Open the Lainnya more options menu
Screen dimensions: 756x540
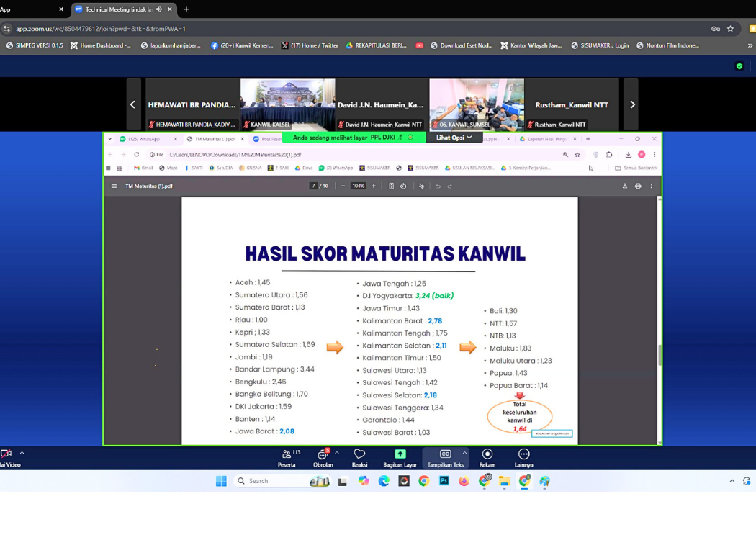523,454
